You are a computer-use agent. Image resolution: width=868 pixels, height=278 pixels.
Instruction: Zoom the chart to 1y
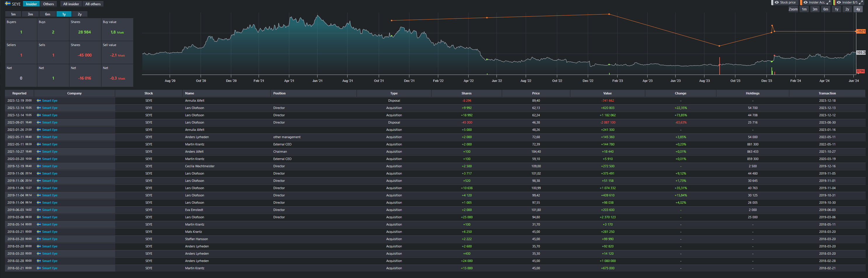[x=836, y=9]
